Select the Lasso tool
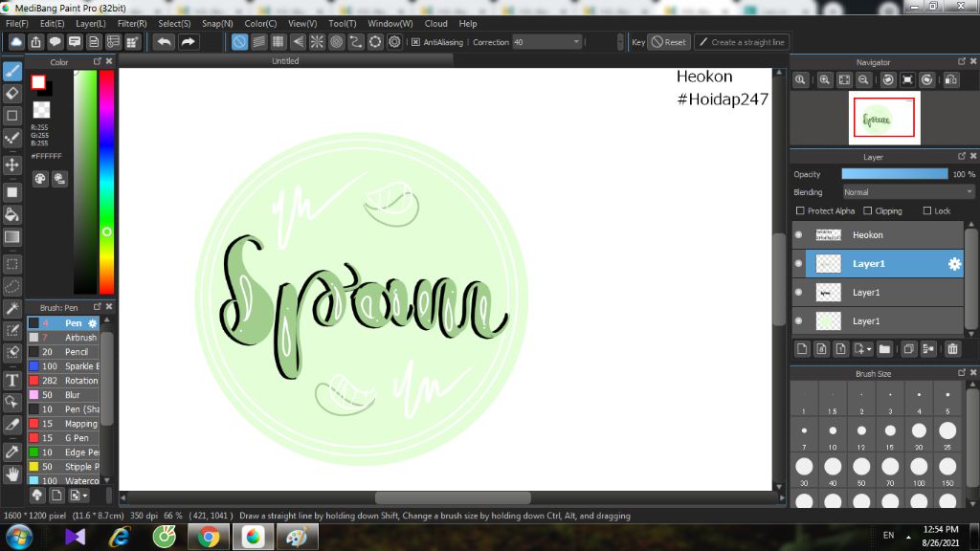980x551 pixels. pos(11,286)
